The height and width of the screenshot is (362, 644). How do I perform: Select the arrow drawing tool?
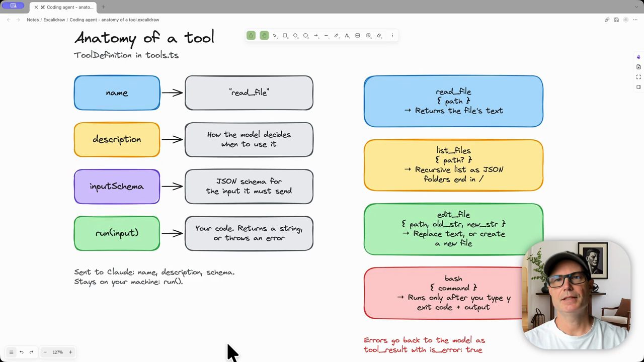(316, 36)
